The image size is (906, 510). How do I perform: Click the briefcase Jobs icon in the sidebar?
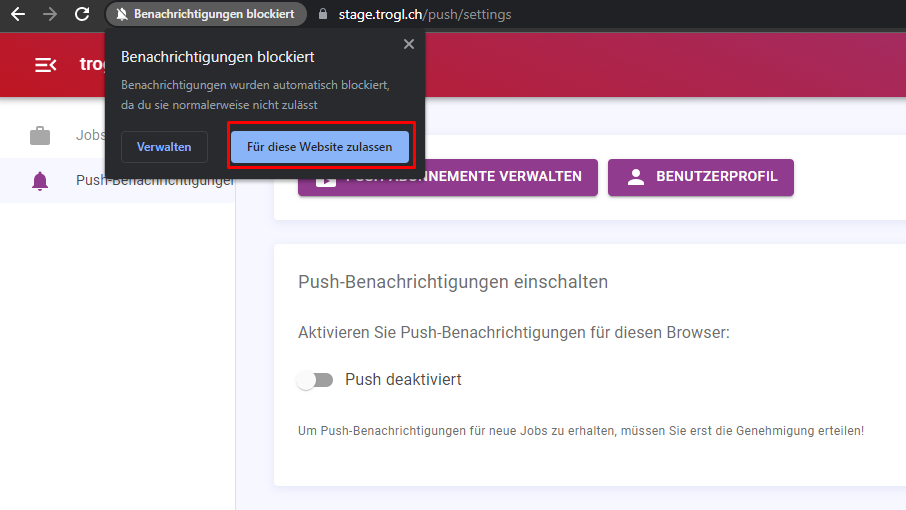tap(40, 136)
